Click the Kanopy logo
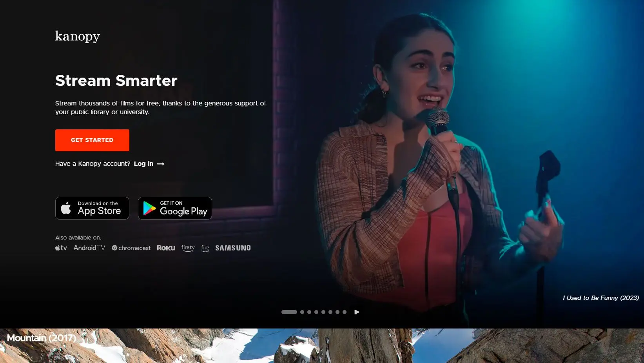Image resolution: width=644 pixels, height=363 pixels. point(77,36)
